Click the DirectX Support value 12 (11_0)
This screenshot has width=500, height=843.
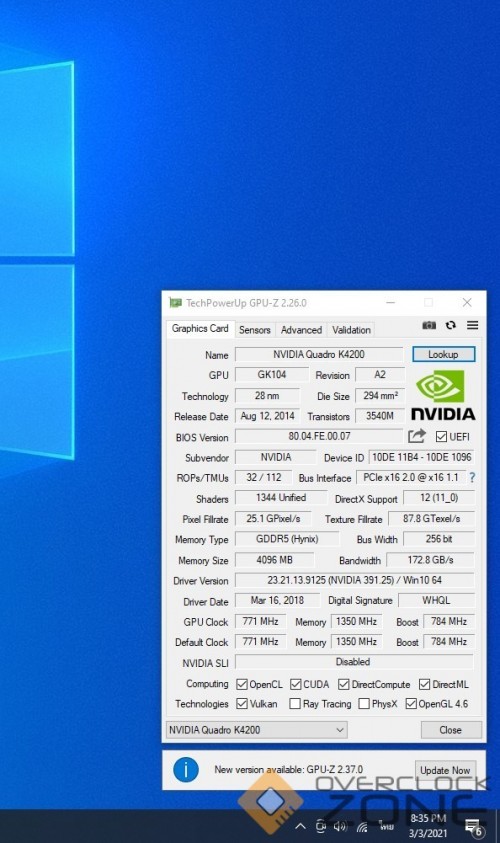click(439, 498)
